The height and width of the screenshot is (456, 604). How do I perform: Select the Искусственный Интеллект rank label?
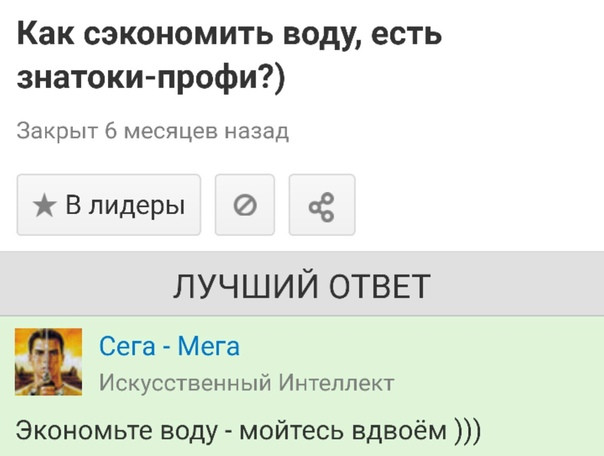[x=247, y=382]
